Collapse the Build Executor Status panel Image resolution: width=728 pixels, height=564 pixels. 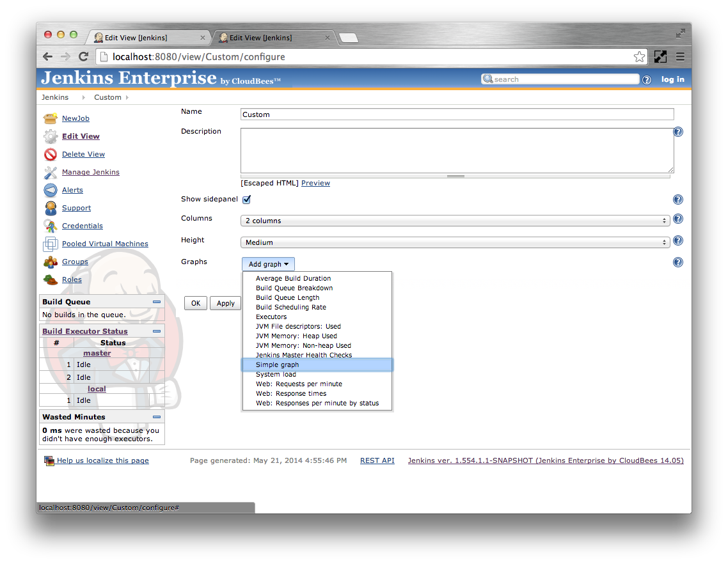tap(157, 331)
